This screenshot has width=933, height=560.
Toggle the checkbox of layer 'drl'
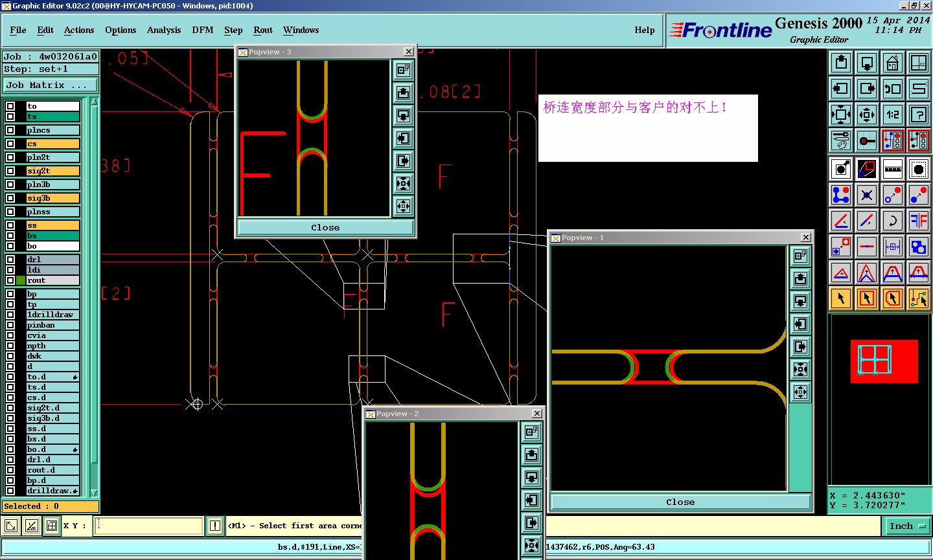[10, 260]
